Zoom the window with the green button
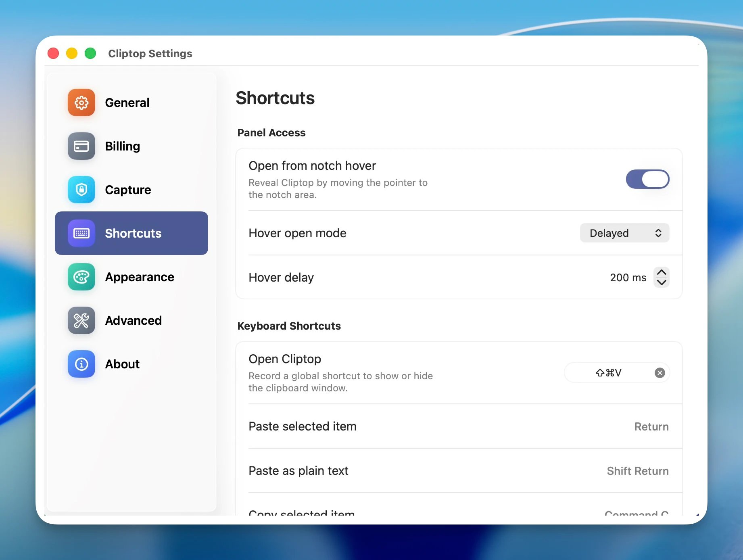This screenshot has width=743, height=560. pos(90,53)
